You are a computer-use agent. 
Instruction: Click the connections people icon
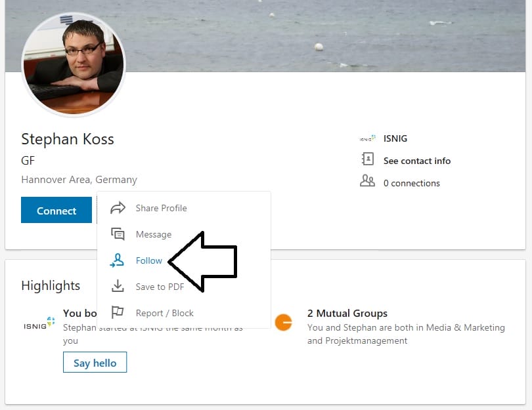point(368,182)
